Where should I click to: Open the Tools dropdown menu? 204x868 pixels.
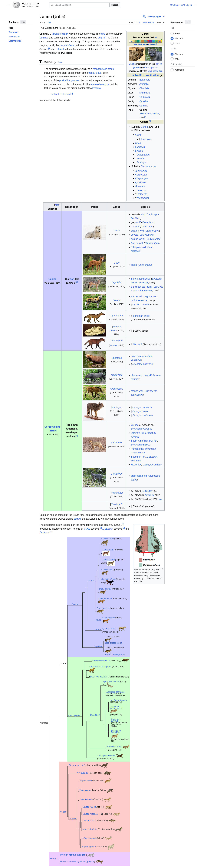click(x=160, y=22)
